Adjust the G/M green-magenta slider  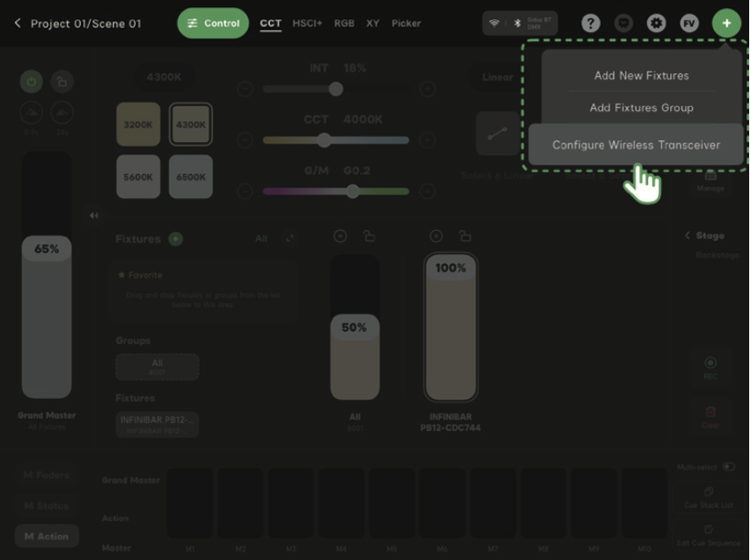[x=351, y=191]
